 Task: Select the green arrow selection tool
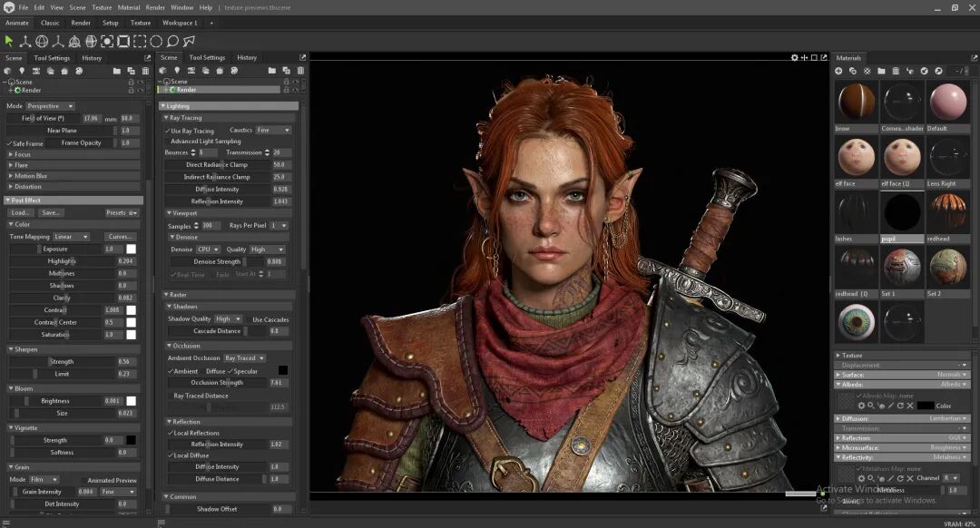tap(9, 41)
